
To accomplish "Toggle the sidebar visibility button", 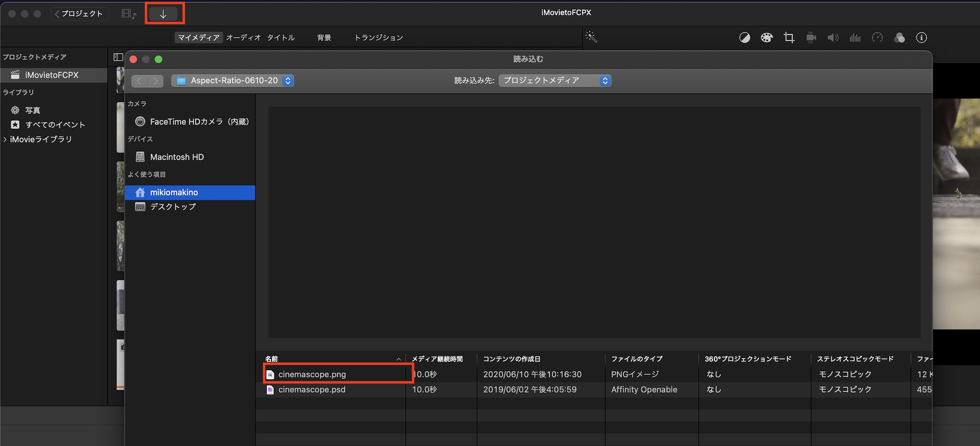I will pos(118,57).
